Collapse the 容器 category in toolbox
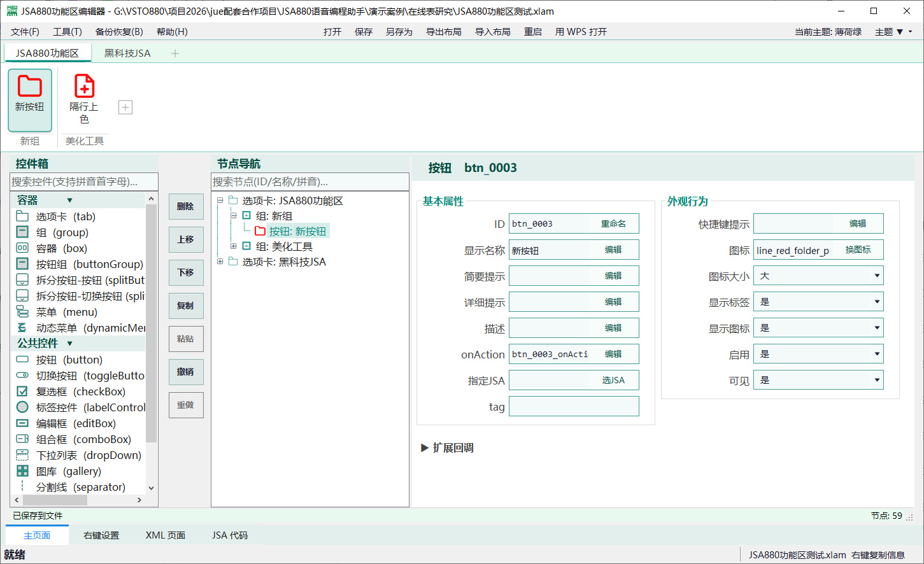This screenshot has width=924, height=564. [69, 201]
